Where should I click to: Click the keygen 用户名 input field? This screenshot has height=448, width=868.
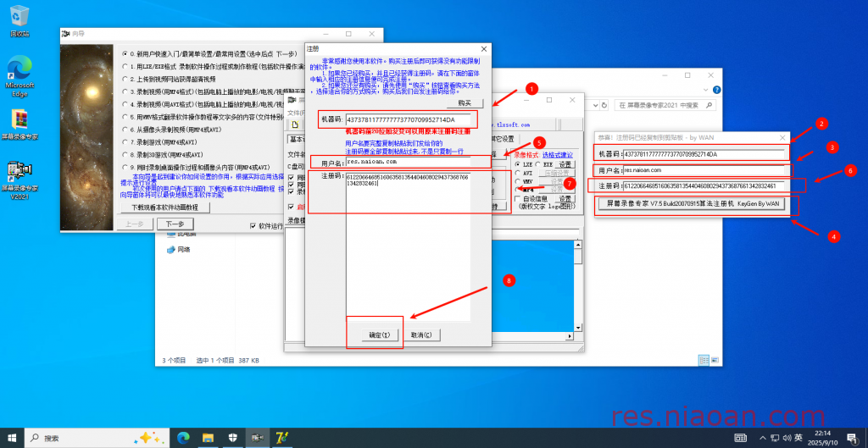coord(704,169)
